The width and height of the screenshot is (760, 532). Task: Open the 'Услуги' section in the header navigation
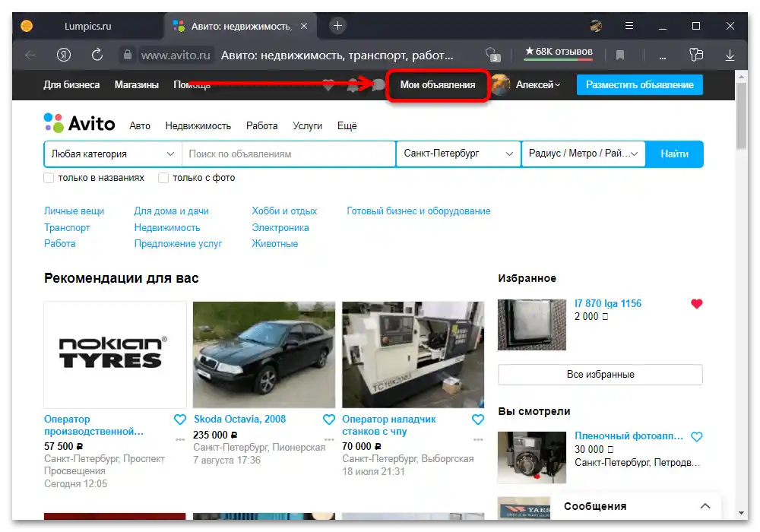pyautogui.click(x=307, y=126)
